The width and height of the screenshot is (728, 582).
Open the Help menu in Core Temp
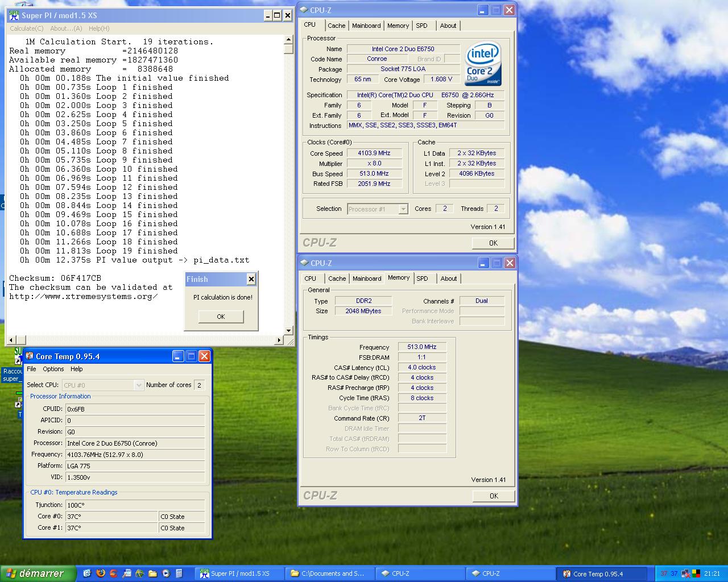click(77, 369)
